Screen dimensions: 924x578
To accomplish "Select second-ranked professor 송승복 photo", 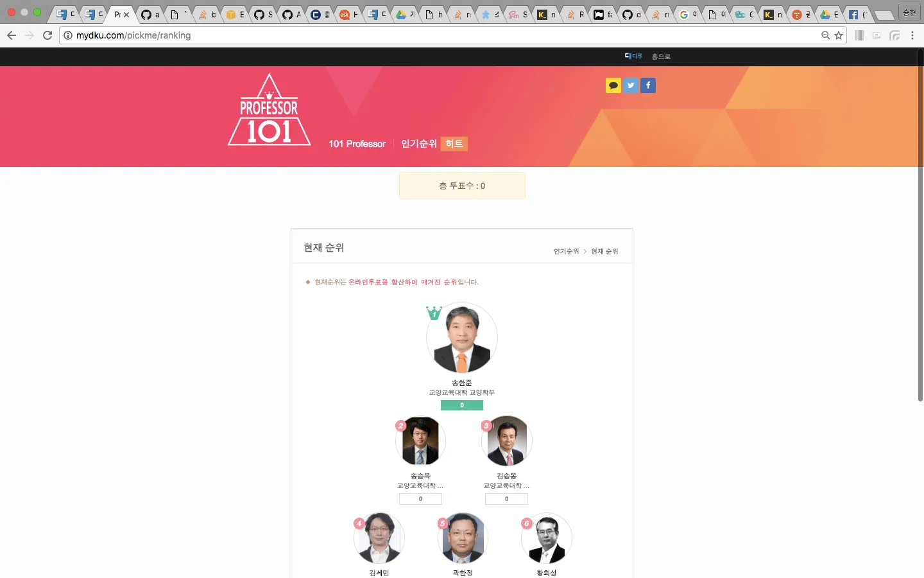I will 420,441.
